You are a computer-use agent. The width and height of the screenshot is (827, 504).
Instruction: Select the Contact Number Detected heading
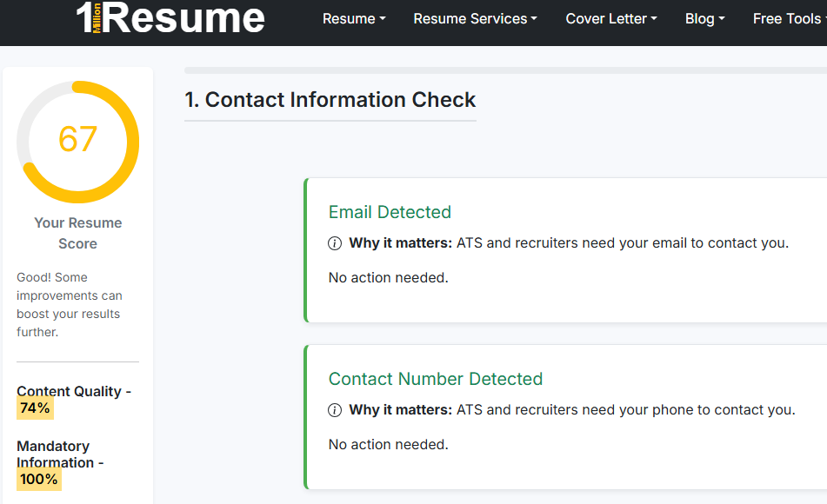(x=435, y=379)
